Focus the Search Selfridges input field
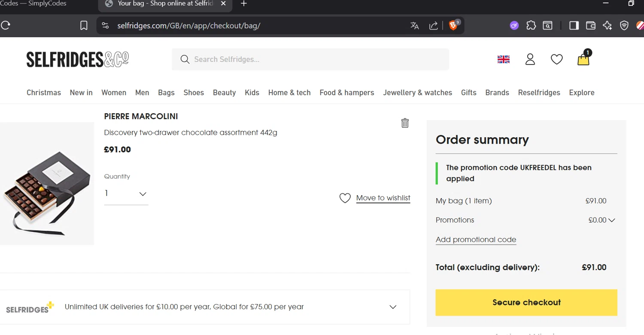 [310, 59]
